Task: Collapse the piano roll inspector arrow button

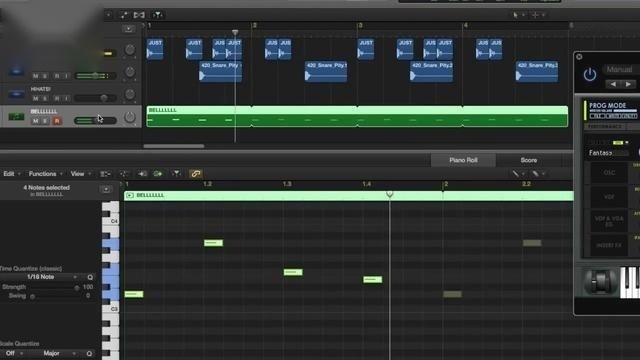Action: (x=106, y=189)
